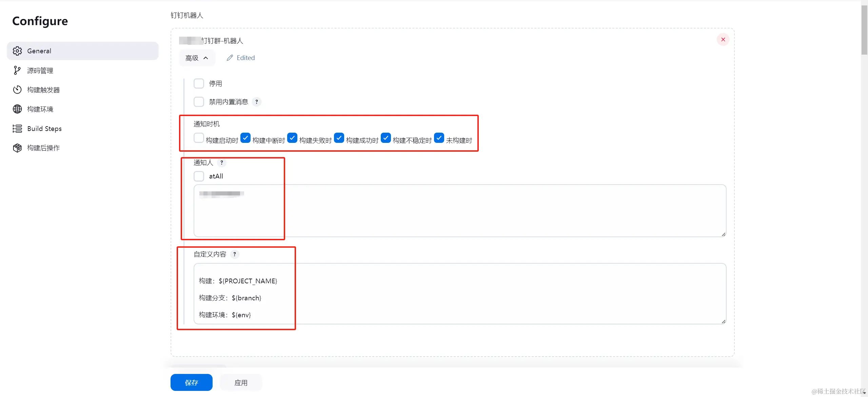Click help icon next to 自定义内容
Image resolution: width=868 pixels, height=397 pixels.
234,254
